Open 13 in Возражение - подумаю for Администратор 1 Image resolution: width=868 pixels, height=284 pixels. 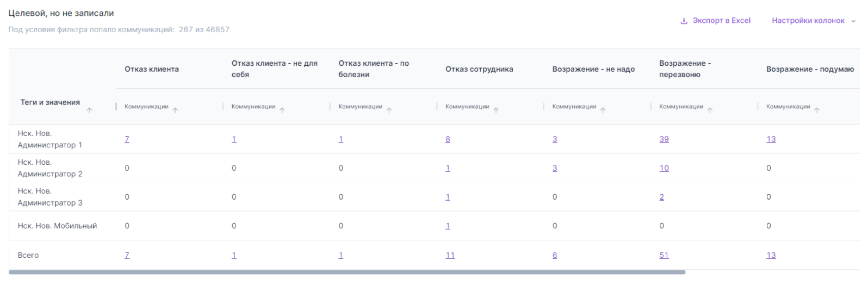click(x=771, y=139)
